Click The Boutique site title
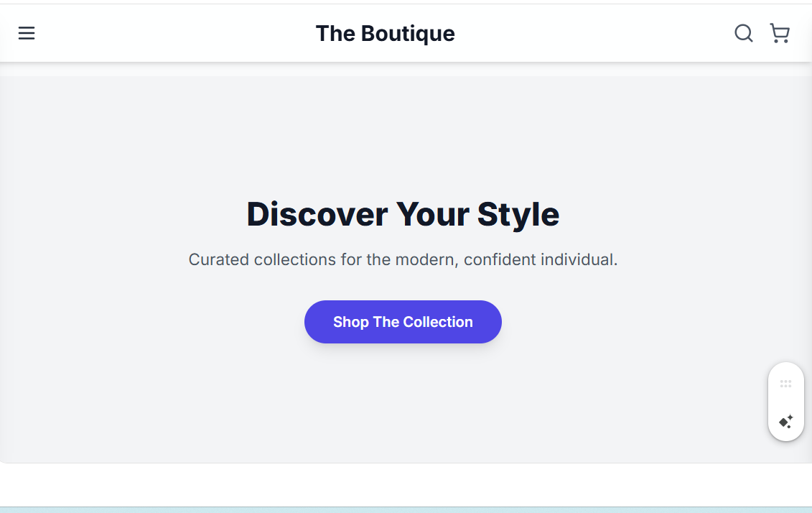The image size is (812, 513). pos(386,34)
